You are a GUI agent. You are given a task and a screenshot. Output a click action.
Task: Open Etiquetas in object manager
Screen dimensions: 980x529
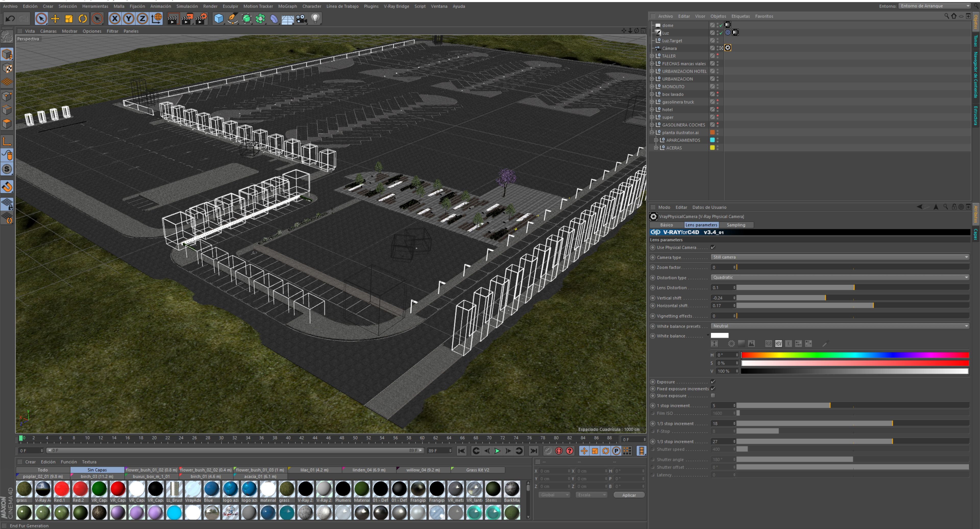pyautogui.click(x=740, y=16)
